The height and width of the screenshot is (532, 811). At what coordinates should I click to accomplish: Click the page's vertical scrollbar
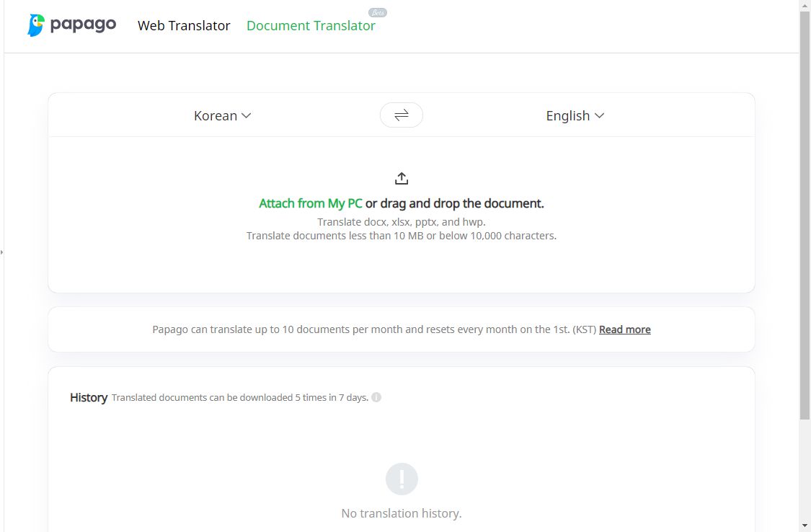[805, 215]
